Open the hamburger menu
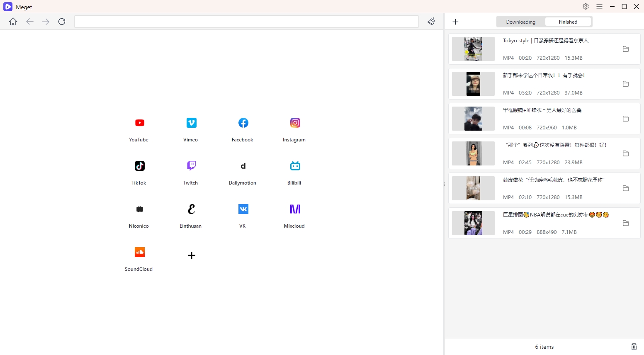Image resolution: width=644 pixels, height=355 pixels. point(599,7)
